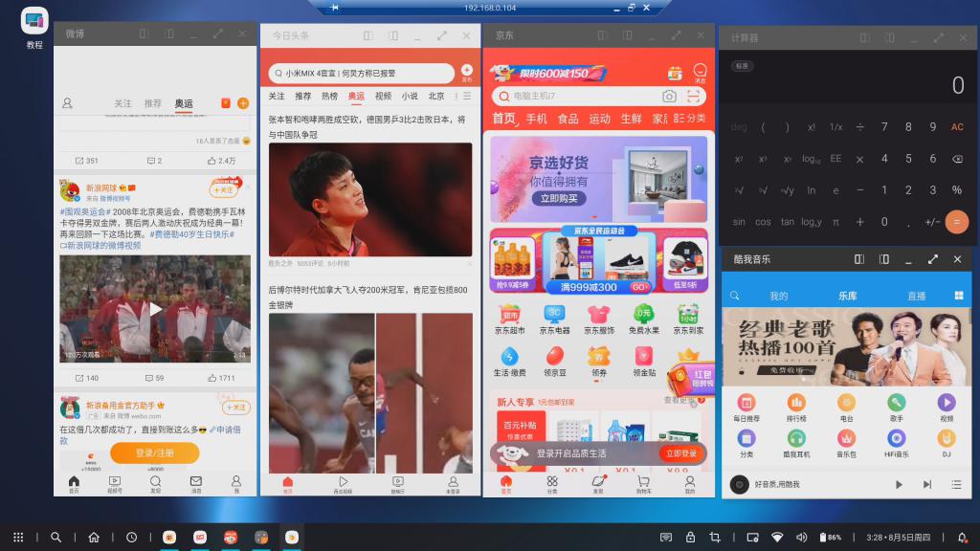Follow 新浪网球 with +关注 button
Image resolution: width=980 pixels, height=551 pixels.
pyautogui.click(x=223, y=189)
